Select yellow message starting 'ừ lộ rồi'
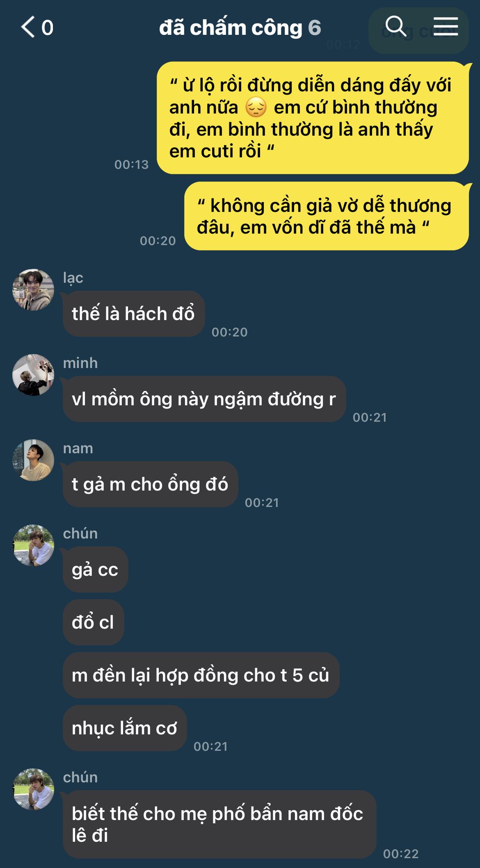480x868 pixels. tap(313, 118)
